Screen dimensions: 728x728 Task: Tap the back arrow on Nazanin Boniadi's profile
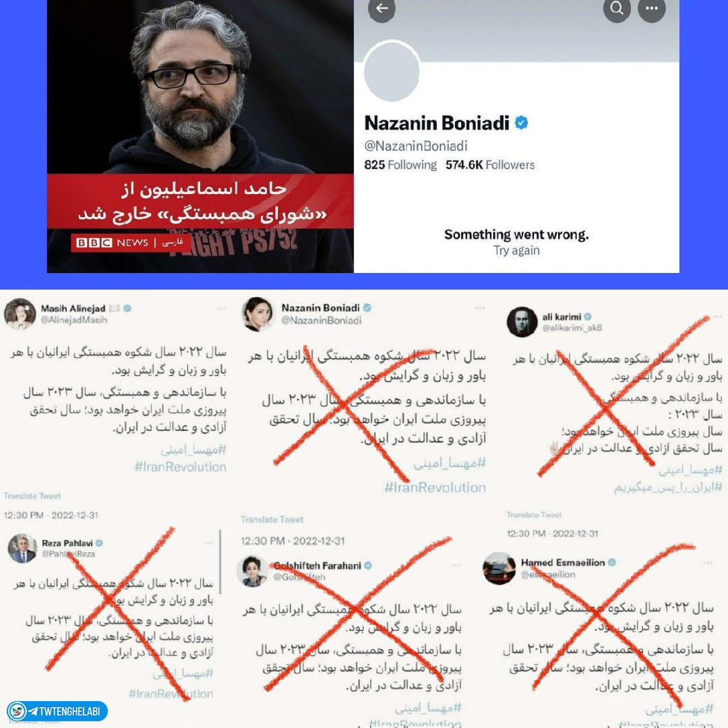click(382, 8)
